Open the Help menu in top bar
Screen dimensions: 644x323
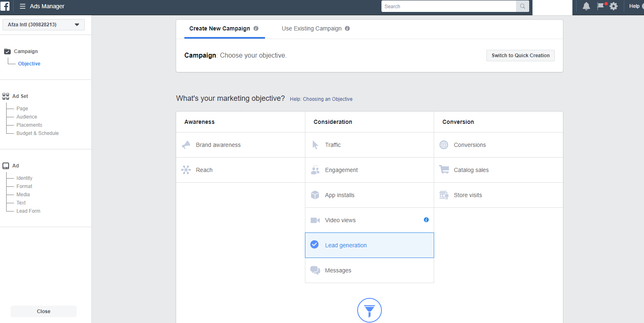click(634, 6)
